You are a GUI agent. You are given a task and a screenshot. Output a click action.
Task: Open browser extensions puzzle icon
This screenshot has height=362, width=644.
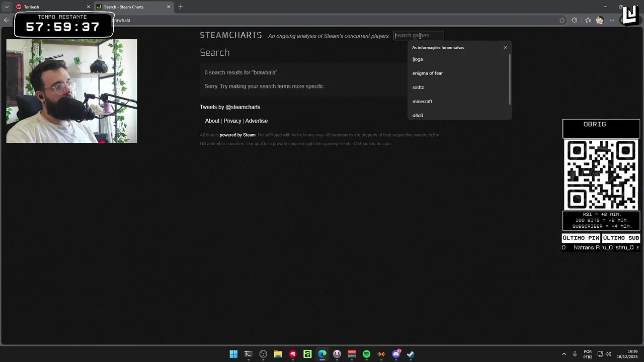575,20
